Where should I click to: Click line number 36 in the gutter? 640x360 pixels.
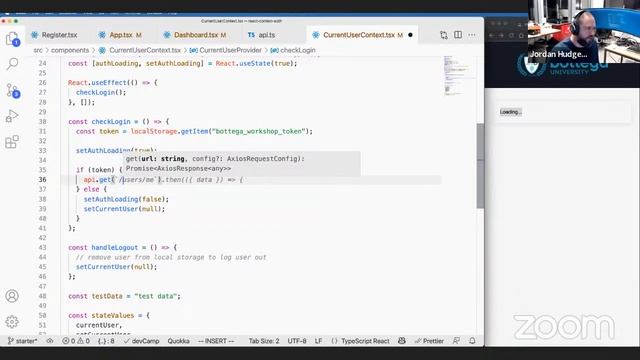click(42, 180)
